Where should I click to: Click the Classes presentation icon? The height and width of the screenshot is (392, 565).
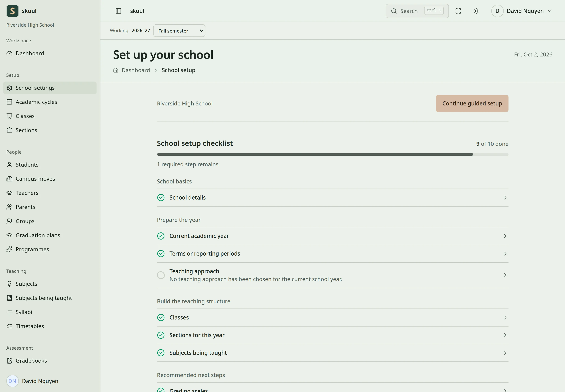click(x=9, y=116)
